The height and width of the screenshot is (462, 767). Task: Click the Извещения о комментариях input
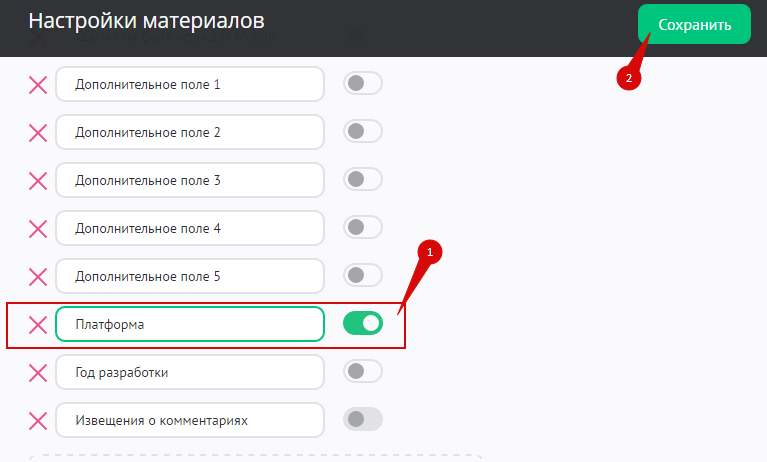click(190, 420)
